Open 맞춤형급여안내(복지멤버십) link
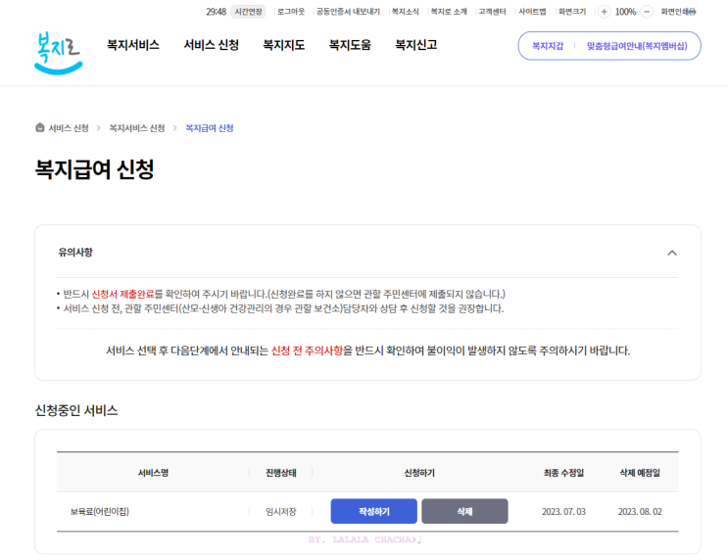Viewport: 728px width, 560px height. pyautogui.click(x=637, y=46)
